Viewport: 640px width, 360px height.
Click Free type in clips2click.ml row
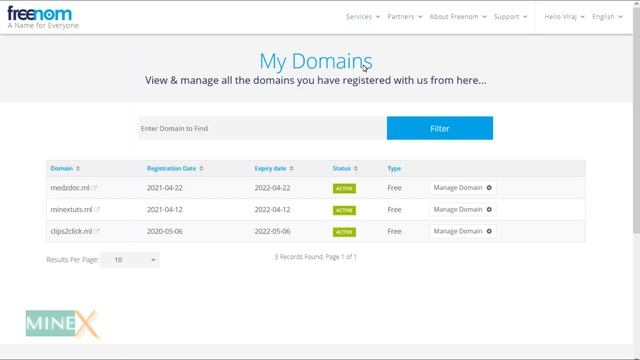click(x=394, y=231)
